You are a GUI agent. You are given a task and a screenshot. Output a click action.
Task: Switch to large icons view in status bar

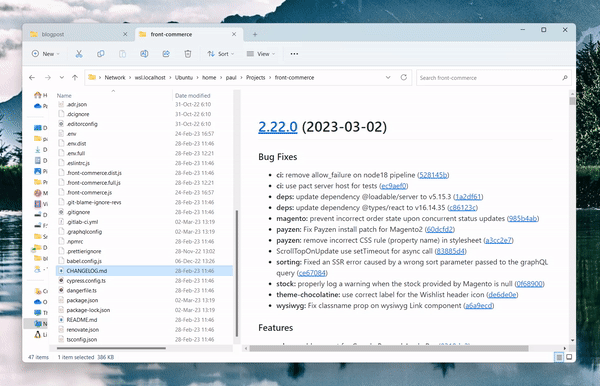click(569, 357)
